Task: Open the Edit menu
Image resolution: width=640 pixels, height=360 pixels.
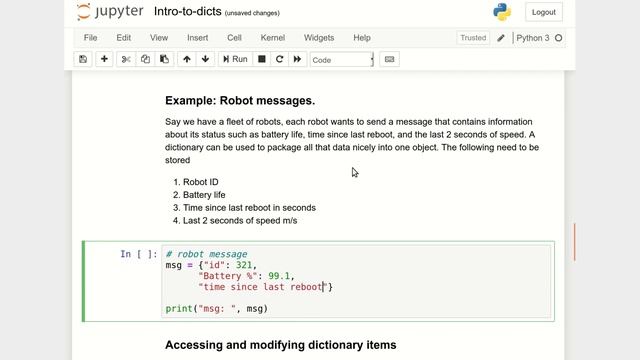Action: (x=124, y=38)
